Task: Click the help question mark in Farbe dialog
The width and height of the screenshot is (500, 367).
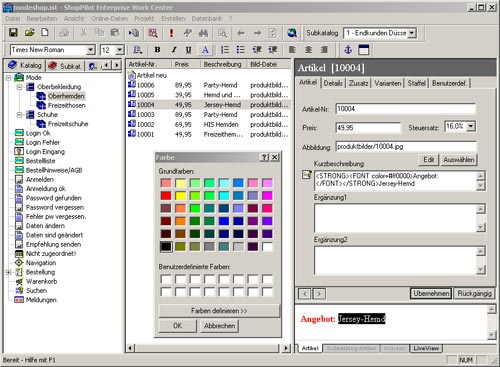Action: tap(264, 157)
